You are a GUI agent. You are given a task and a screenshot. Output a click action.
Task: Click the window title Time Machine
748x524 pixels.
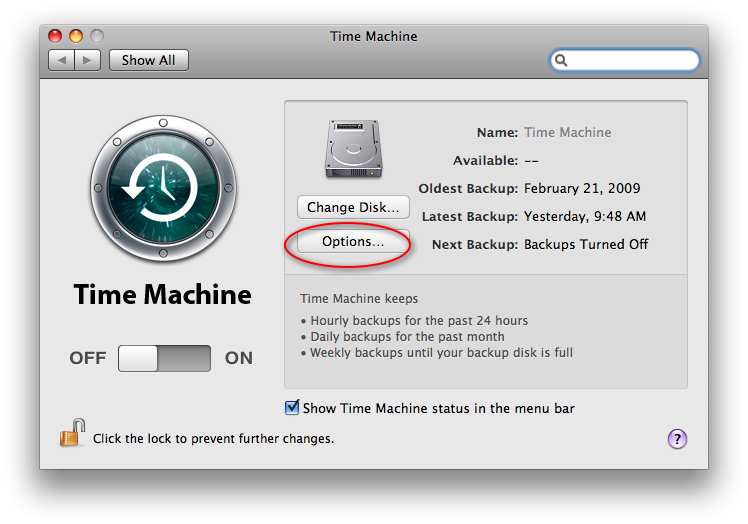coord(374,36)
